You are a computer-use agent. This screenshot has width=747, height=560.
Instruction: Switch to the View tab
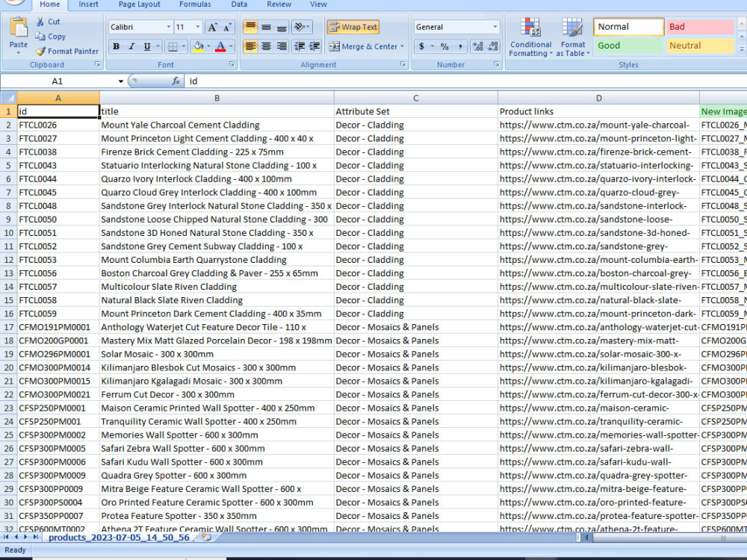point(318,4)
